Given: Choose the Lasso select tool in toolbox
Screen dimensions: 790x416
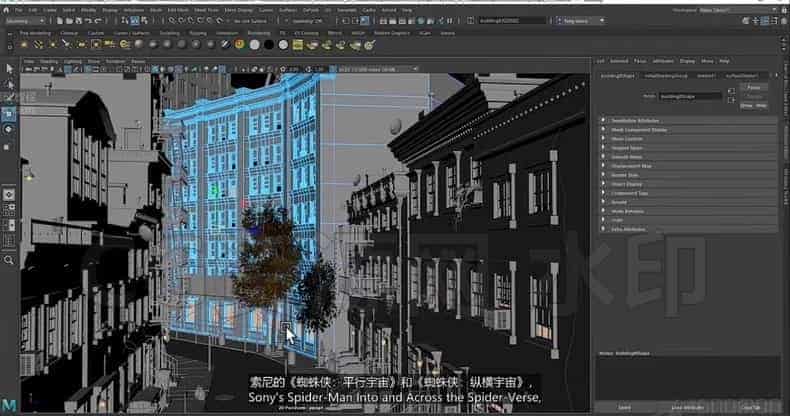Looking at the screenshot, I should click(9, 84).
